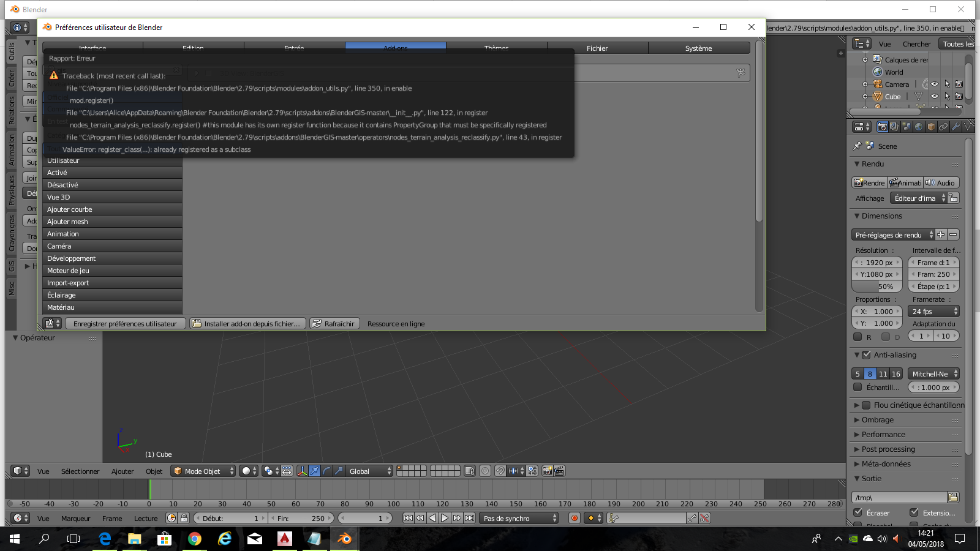
Task: Open Chercher menu in outliner
Action: point(916,43)
